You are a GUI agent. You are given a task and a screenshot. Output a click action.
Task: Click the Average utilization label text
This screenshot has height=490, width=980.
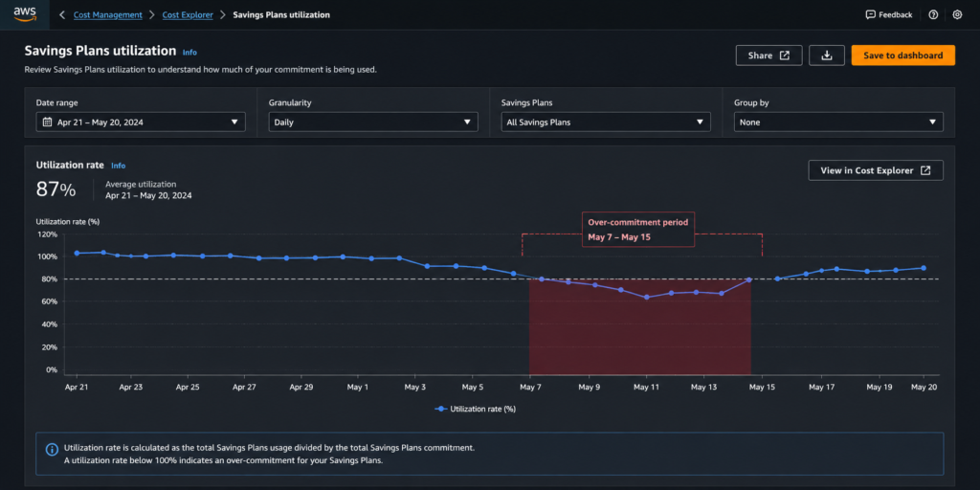(141, 185)
